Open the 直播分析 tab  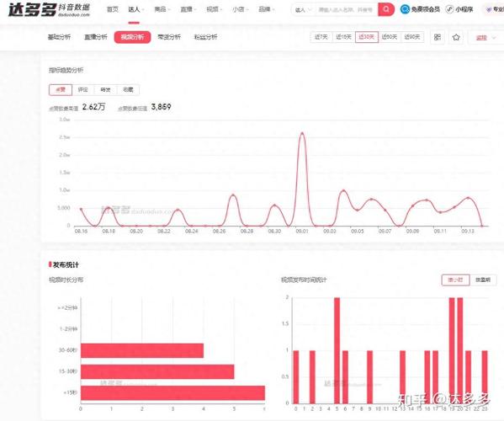tap(96, 37)
